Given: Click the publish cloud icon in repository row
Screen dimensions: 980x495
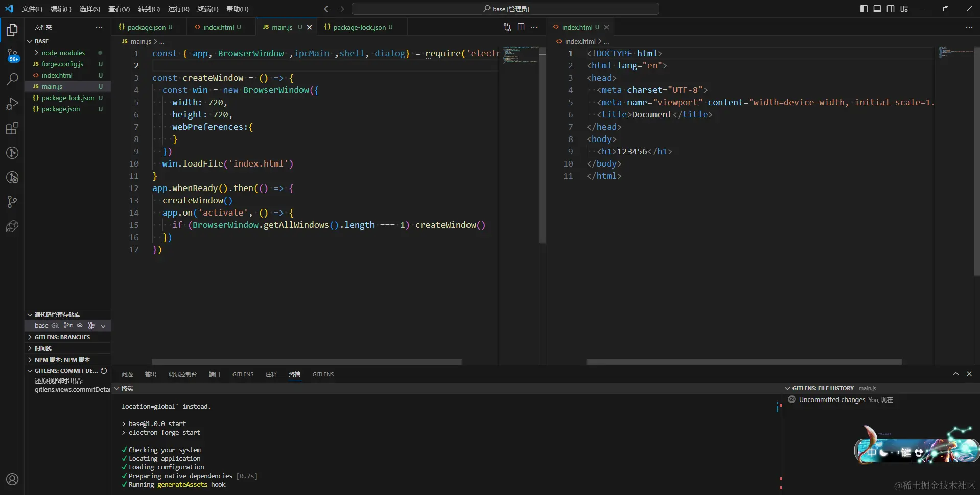Looking at the screenshot, I should tap(80, 325).
